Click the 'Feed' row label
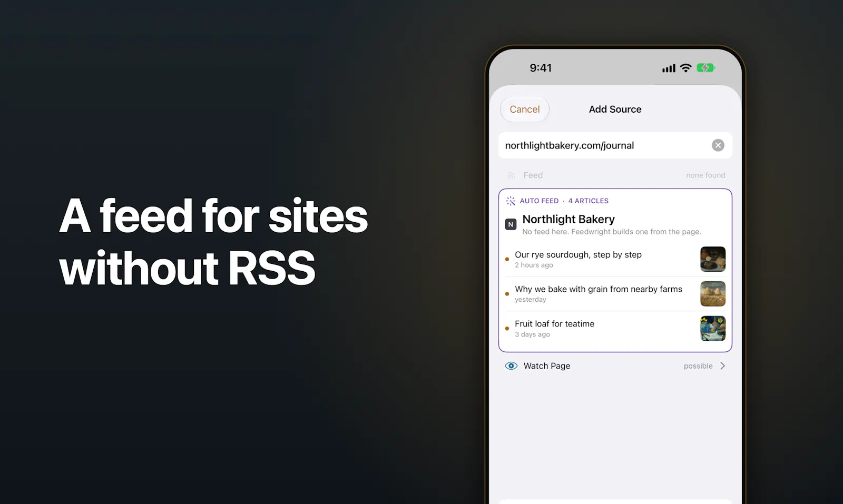This screenshot has height=504, width=843. [533, 175]
